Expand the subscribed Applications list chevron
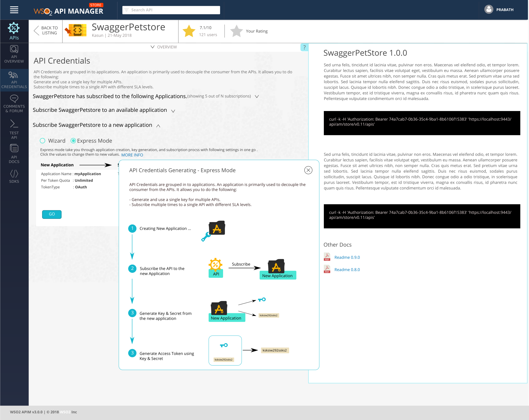 point(257,96)
